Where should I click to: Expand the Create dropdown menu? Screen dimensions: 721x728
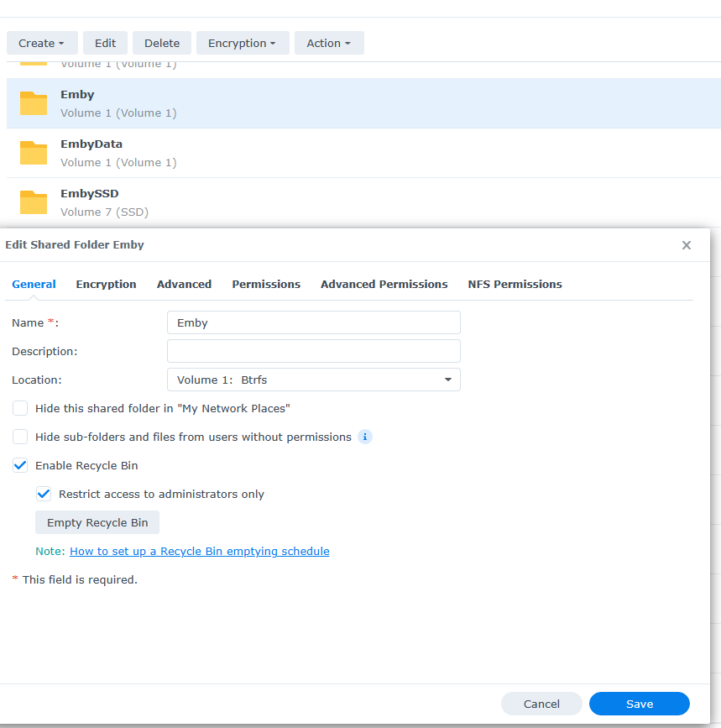(x=42, y=43)
